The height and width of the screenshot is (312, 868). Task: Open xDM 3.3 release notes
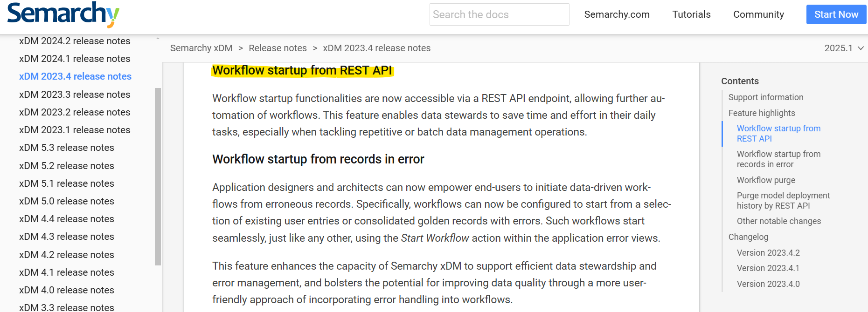[67, 307]
